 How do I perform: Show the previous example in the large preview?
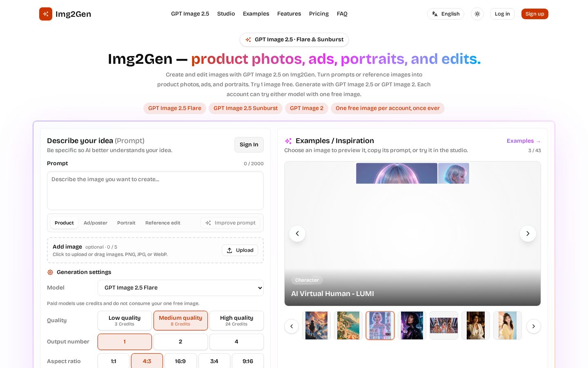tap(297, 233)
